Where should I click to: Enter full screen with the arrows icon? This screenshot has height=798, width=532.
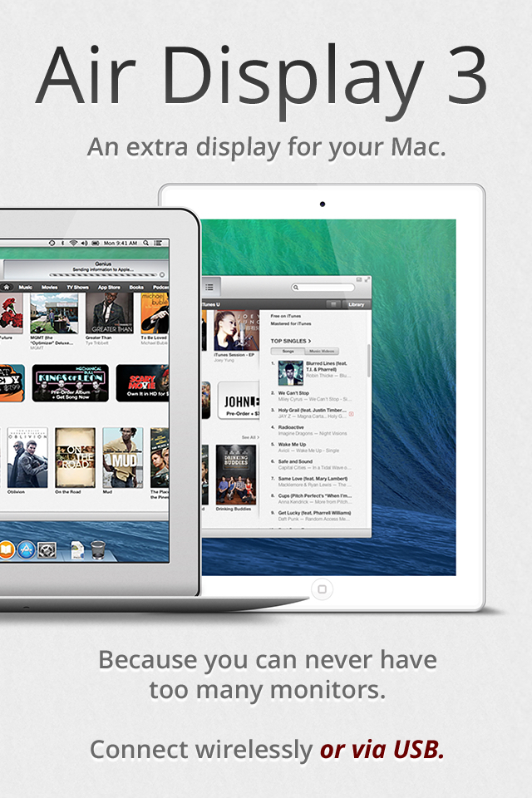367,279
